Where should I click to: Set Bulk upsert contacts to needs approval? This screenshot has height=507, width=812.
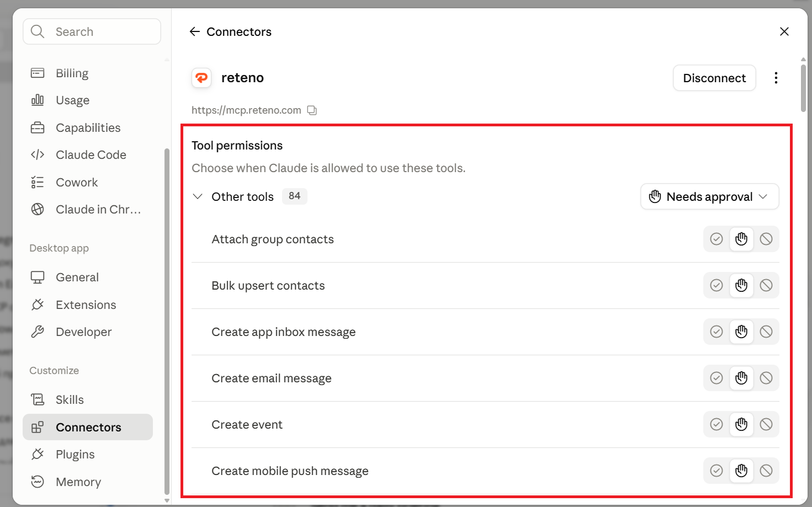pyautogui.click(x=741, y=285)
